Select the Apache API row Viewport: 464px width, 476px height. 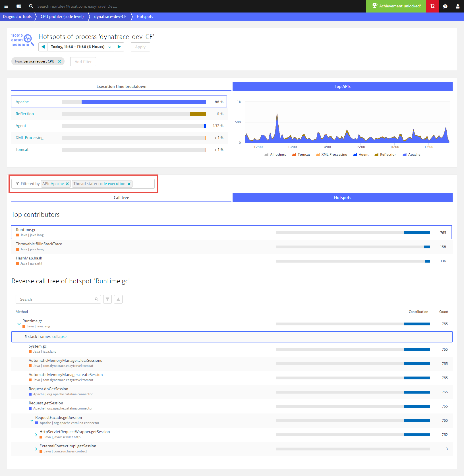[x=119, y=102]
